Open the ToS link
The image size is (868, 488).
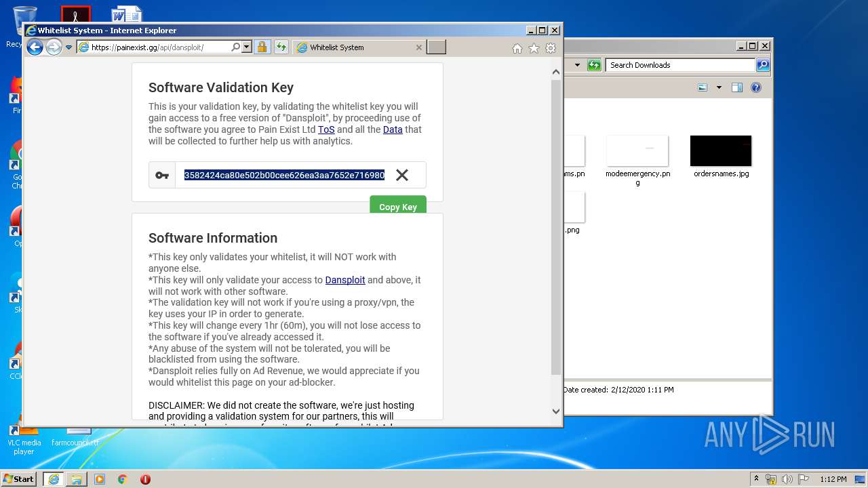click(326, 129)
